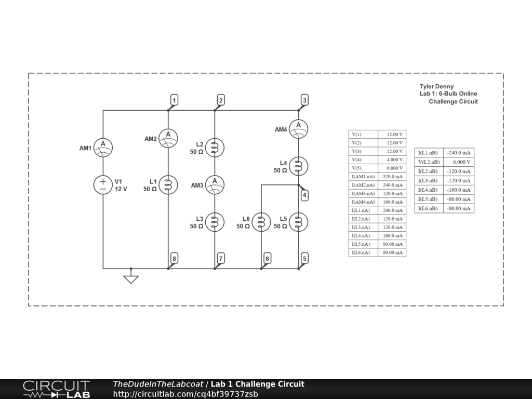Viewport: 532px width, 399px height.
Task: Click the L2 bulb symbol
Action: [x=214, y=147]
